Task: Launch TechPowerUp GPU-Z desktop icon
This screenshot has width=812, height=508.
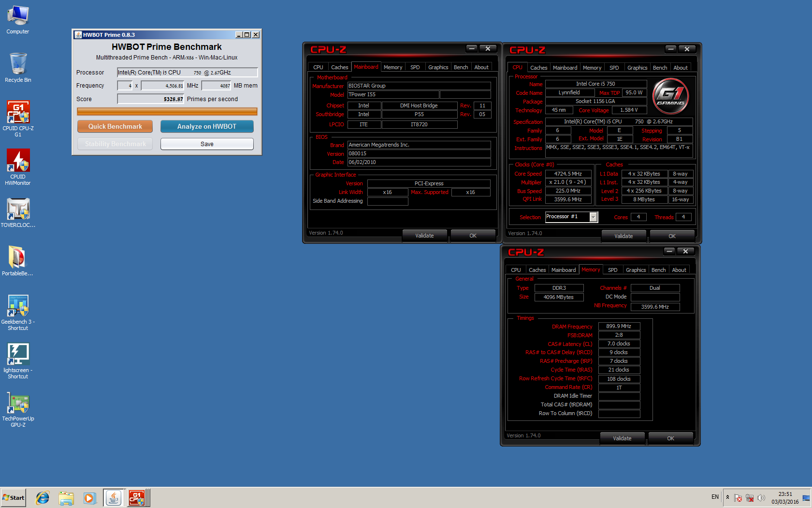Action: coord(18,409)
